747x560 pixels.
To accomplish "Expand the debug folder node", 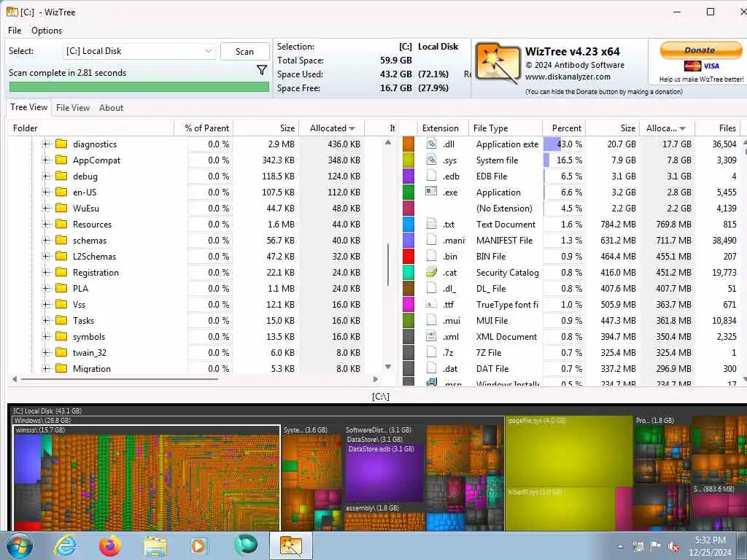I will (46, 176).
